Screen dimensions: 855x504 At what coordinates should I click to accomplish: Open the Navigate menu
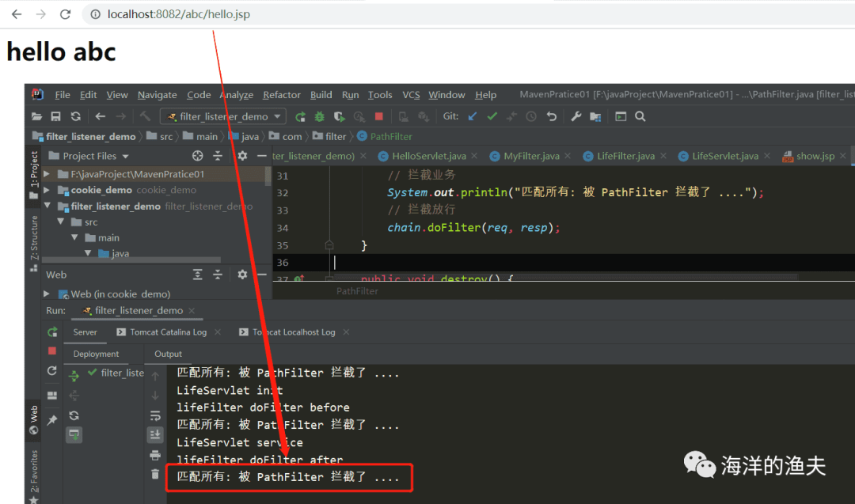click(157, 95)
